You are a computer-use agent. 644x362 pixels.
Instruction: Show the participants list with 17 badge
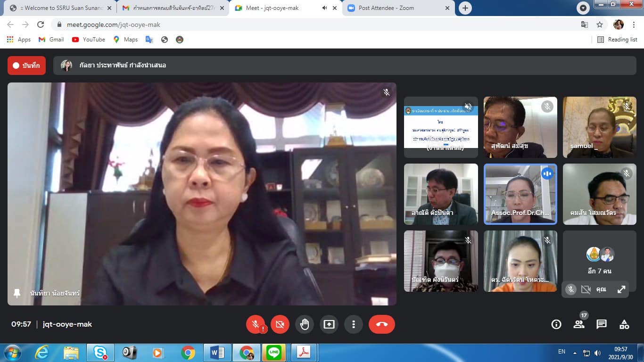[579, 324]
